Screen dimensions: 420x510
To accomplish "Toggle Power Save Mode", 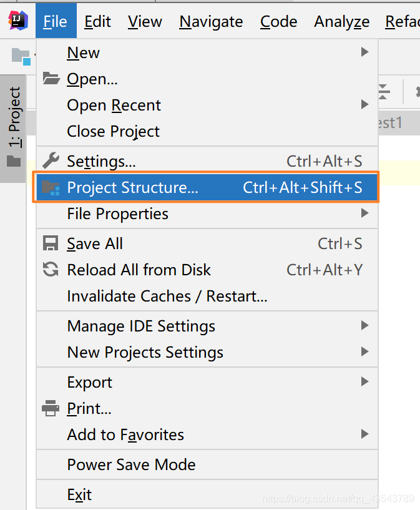I will click(x=131, y=464).
